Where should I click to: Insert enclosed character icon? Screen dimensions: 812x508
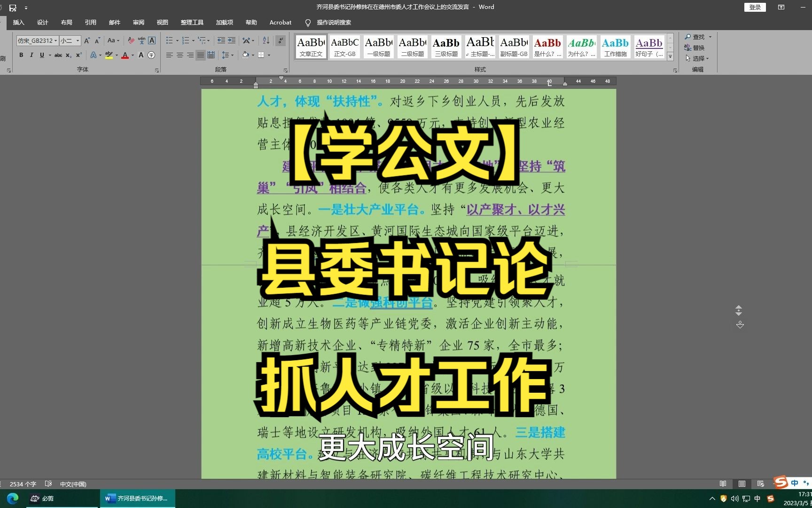pyautogui.click(x=151, y=55)
